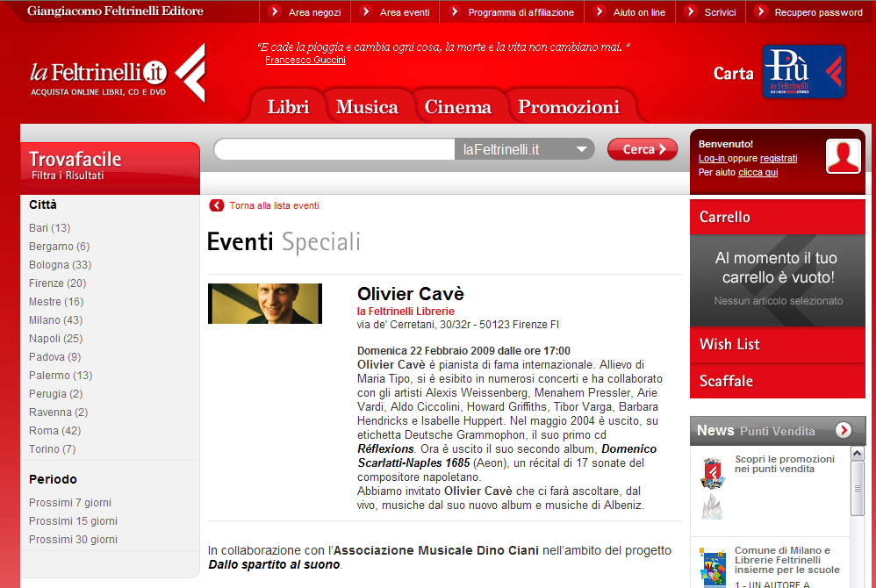Click the Giangiacomo Feltrinelli Editore header link
The width and height of the screenshot is (876, 588).
point(115,11)
